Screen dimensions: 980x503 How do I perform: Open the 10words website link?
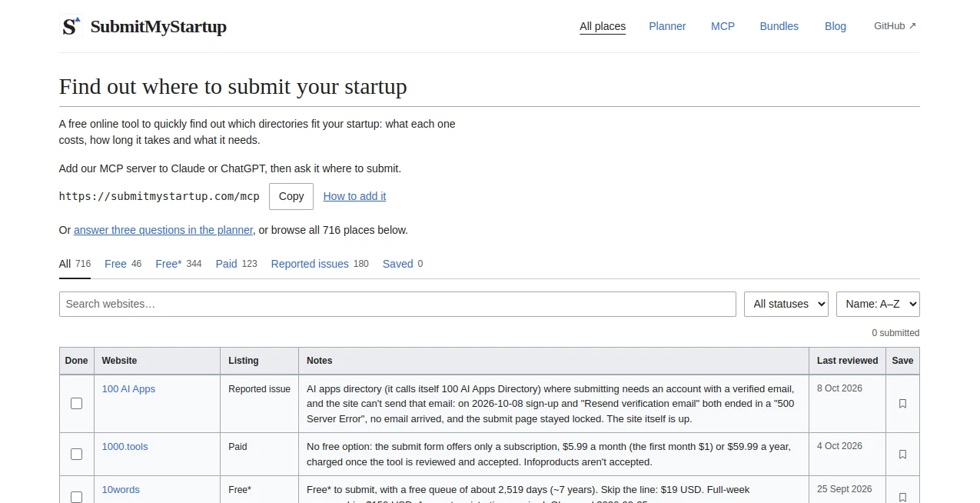[x=121, y=490]
